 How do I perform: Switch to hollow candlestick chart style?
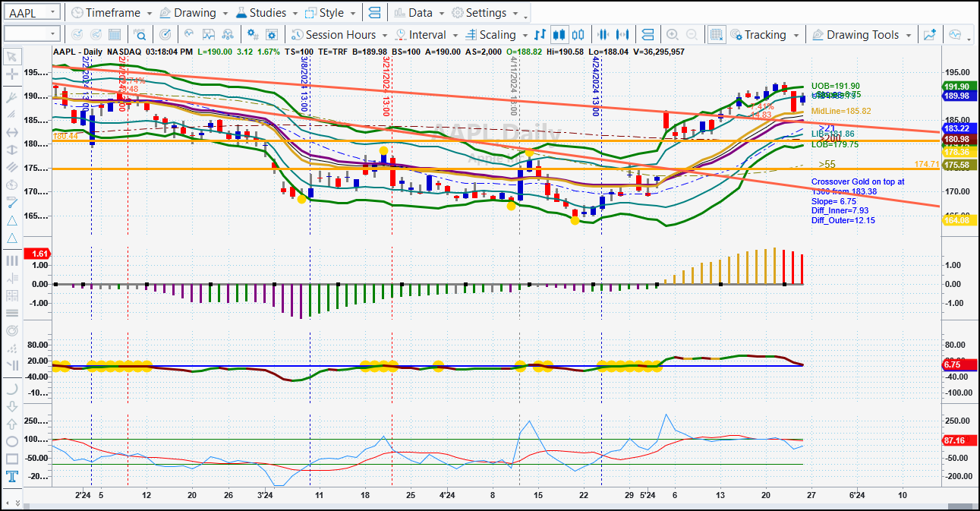pyautogui.click(x=578, y=34)
